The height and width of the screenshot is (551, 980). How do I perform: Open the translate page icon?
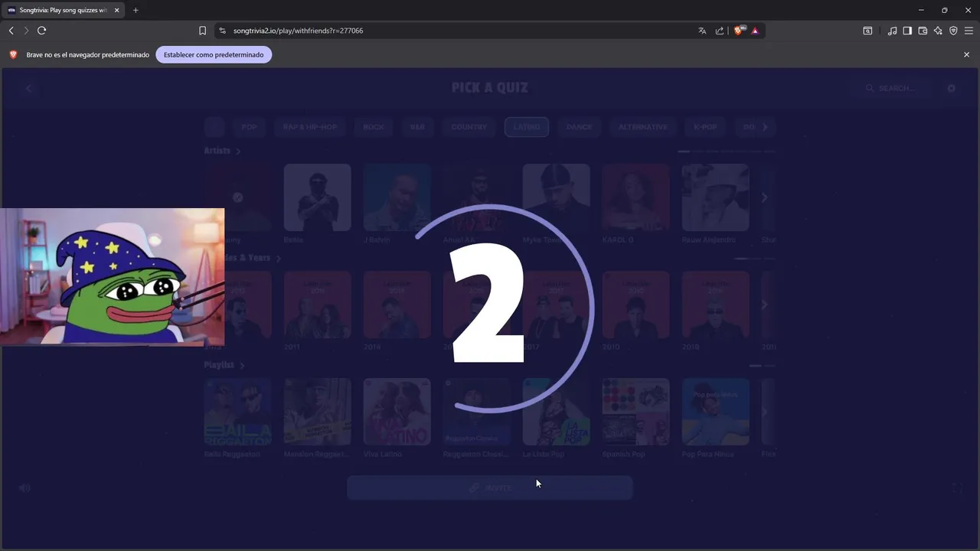702,31
